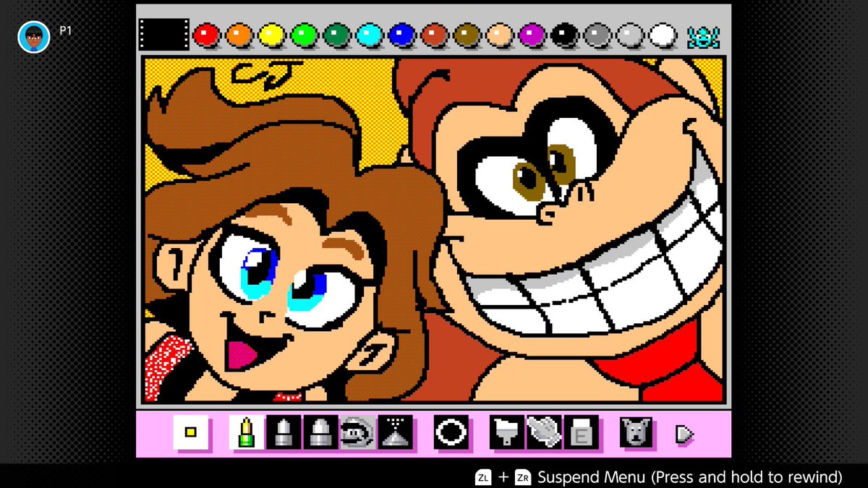Pick the purple paint color
The height and width of the screenshot is (488, 868).
532,35
